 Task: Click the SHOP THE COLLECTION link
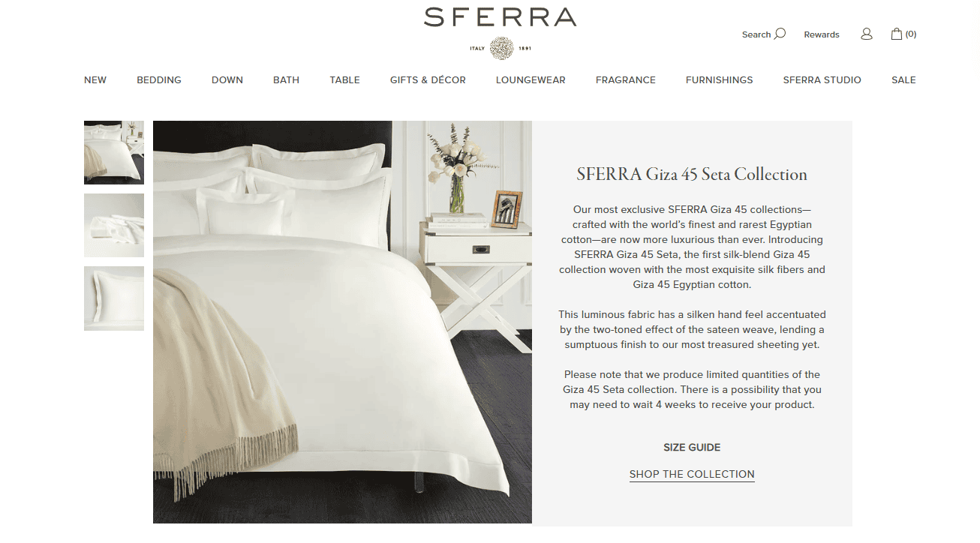[x=692, y=475]
